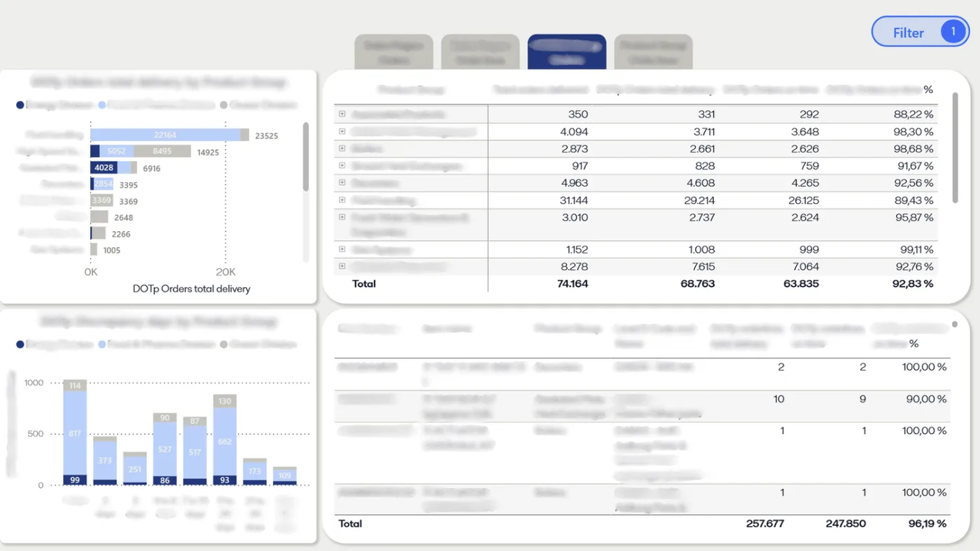Click dark blue legend dot in discrepancy days chart

pyautogui.click(x=20, y=344)
